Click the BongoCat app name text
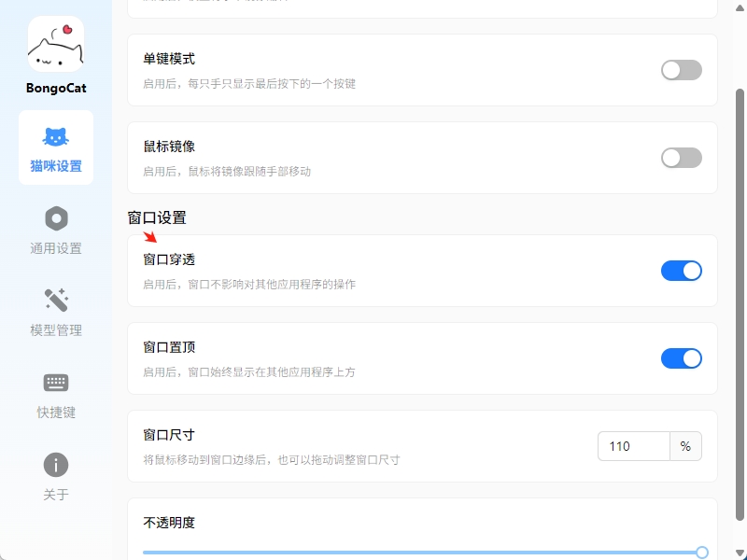 56,89
